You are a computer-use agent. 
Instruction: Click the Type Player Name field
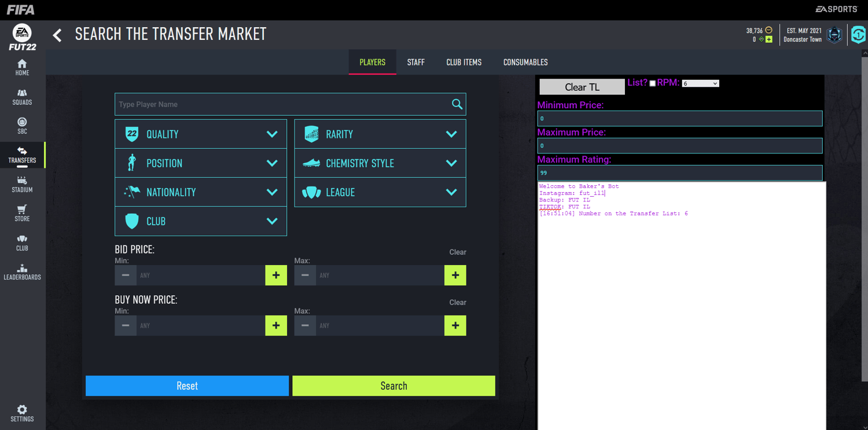click(x=290, y=104)
